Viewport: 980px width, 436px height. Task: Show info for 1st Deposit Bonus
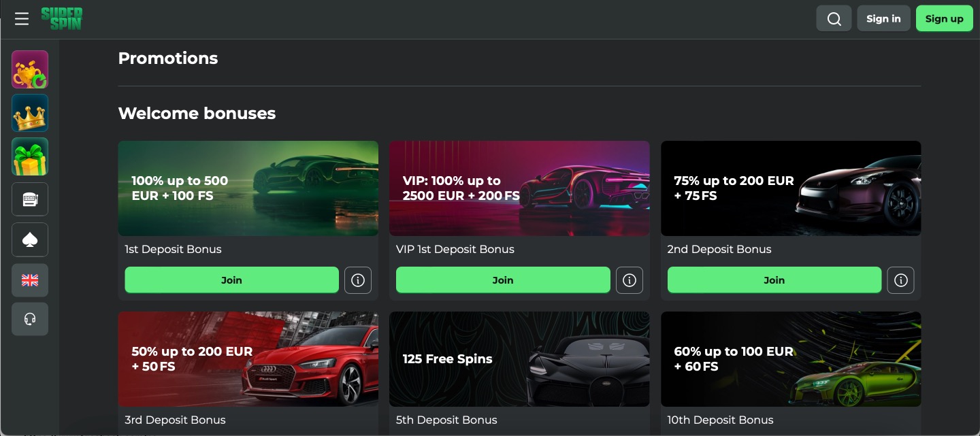point(358,280)
